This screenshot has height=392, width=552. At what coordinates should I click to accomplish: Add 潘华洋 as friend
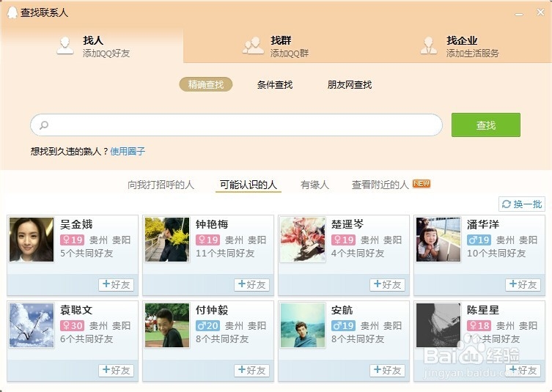[523, 285]
